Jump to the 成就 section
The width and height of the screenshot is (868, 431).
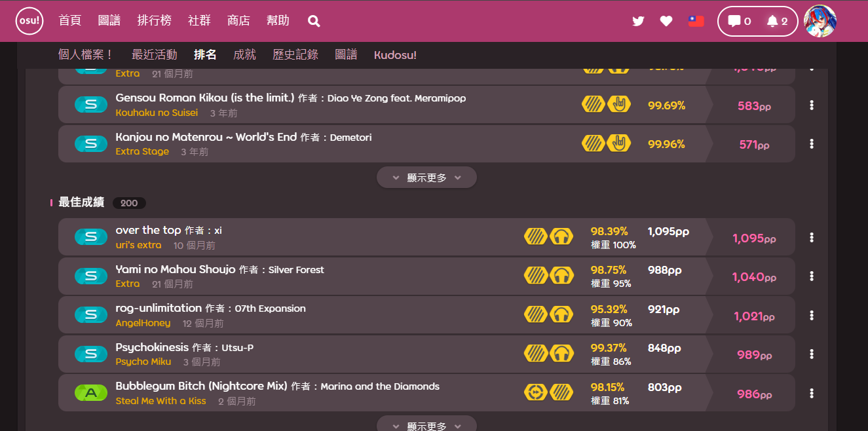244,55
